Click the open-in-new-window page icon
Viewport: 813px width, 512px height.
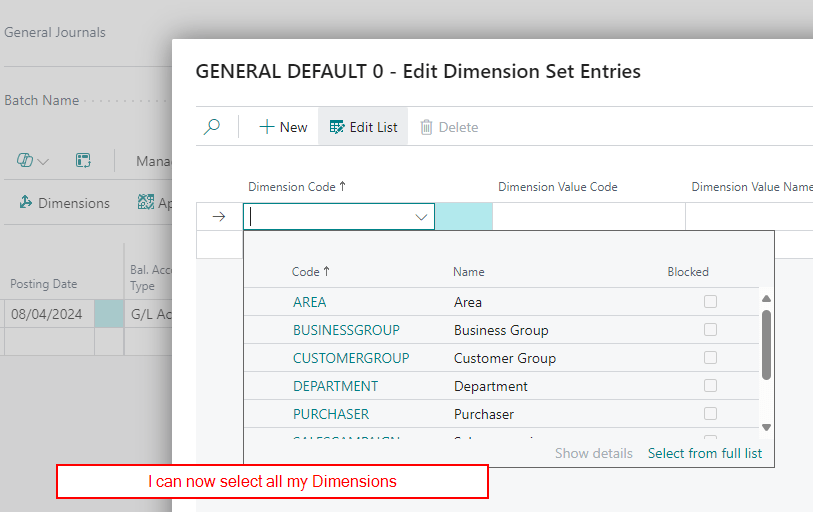84,161
